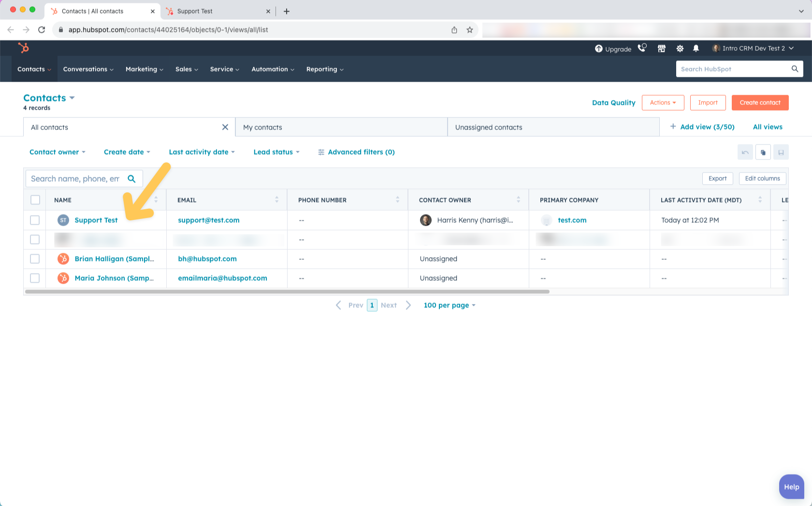Expand the Last activity date filter
812x506 pixels.
(202, 152)
